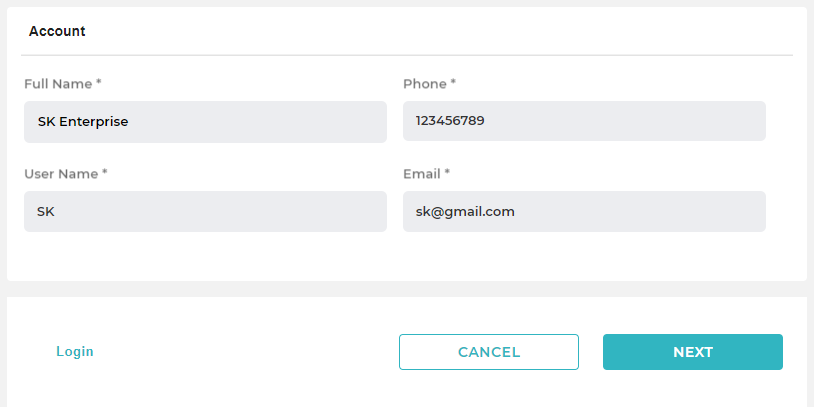Focus the Phone number input field
Viewport: 814px width, 407px height.
coord(584,121)
